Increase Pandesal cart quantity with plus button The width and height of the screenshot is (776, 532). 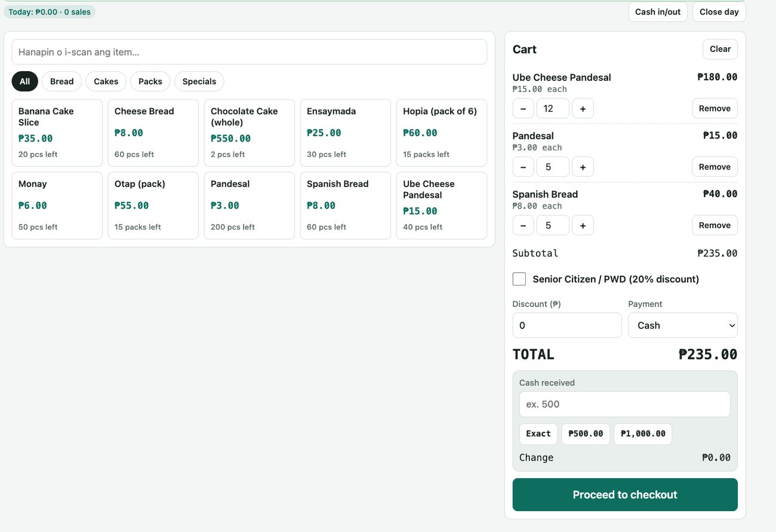coord(583,167)
